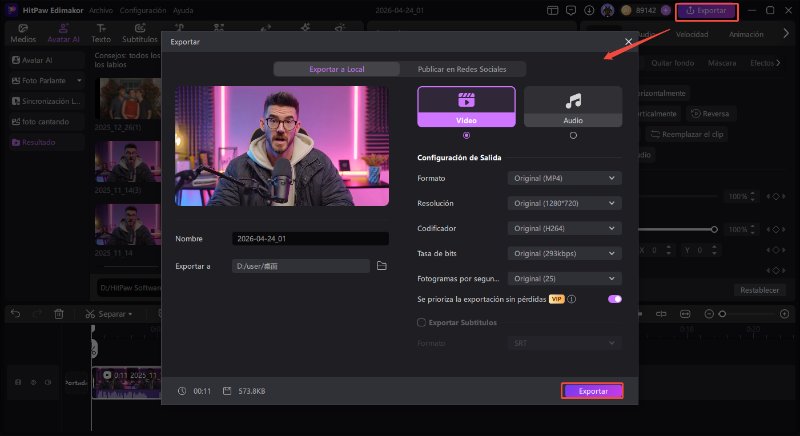Open the feedback message icon in title bar
The height and width of the screenshot is (436, 800).
pyautogui.click(x=571, y=10)
